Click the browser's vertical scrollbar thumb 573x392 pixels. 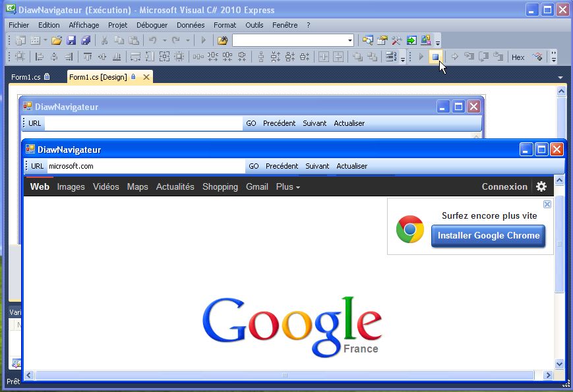point(559,244)
